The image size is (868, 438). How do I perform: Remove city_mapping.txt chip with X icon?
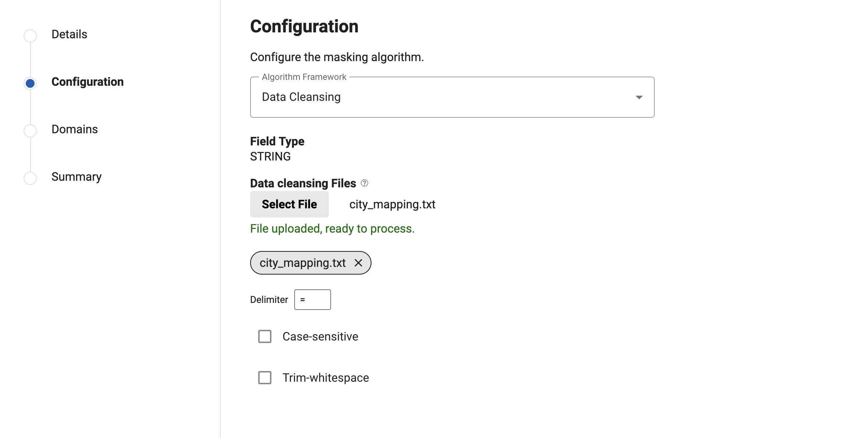click(x=358, y=263)
